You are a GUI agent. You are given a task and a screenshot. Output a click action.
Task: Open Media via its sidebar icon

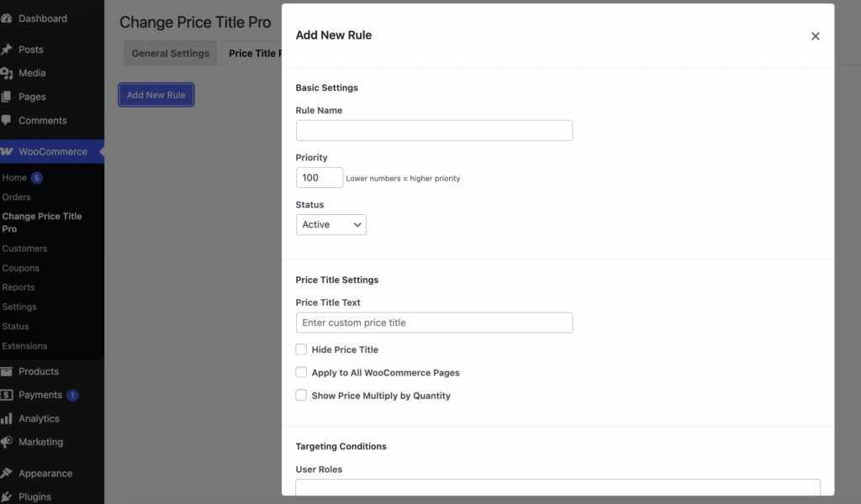[x=7, y=73]
